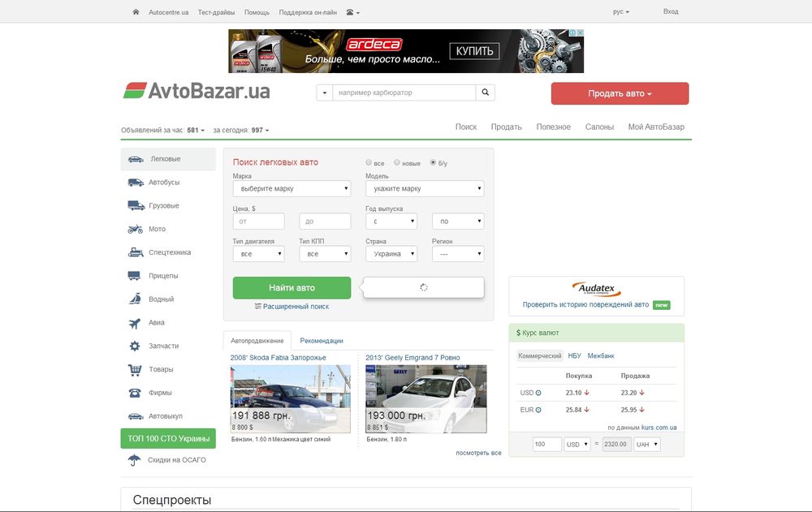Switch to the Автопродвижение tab

point(257,341)
